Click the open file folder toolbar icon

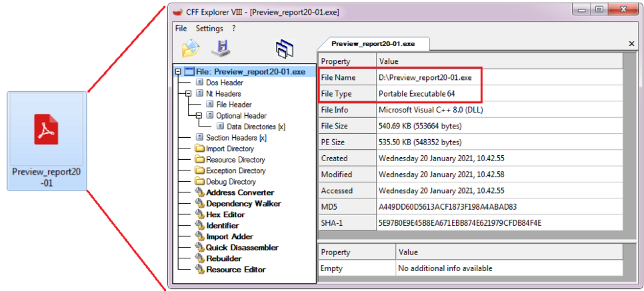[x=191, y=48]
